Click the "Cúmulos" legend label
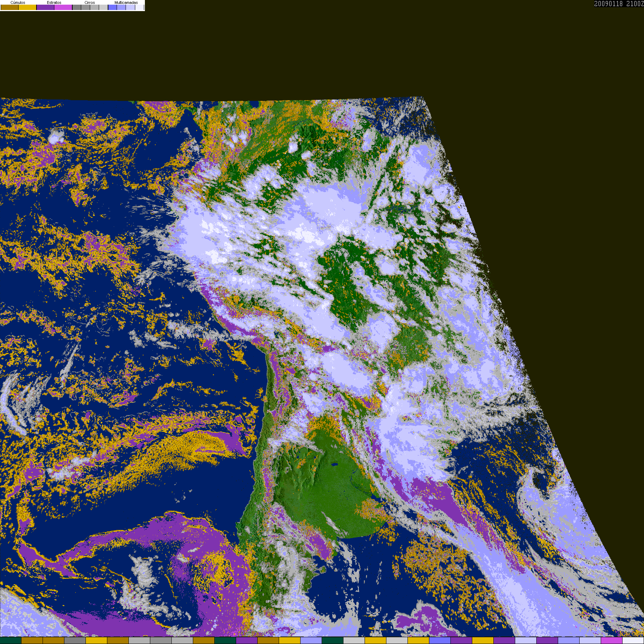 18,3
